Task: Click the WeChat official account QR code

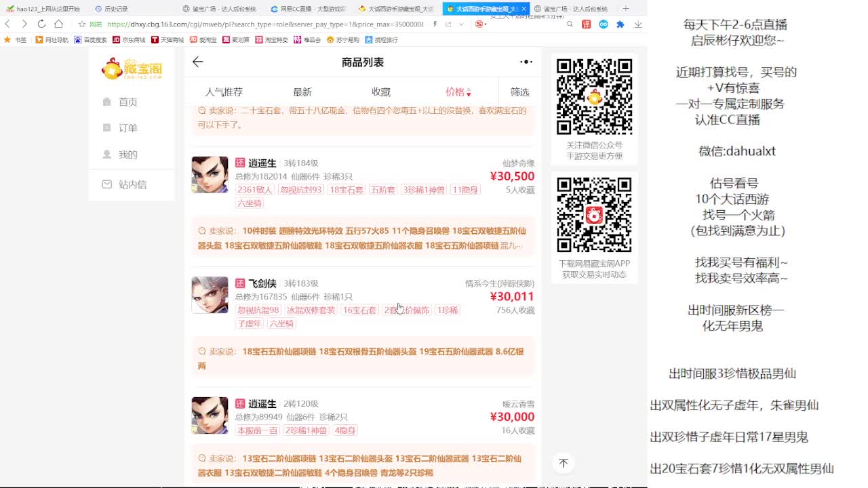Action: (594, 96)
